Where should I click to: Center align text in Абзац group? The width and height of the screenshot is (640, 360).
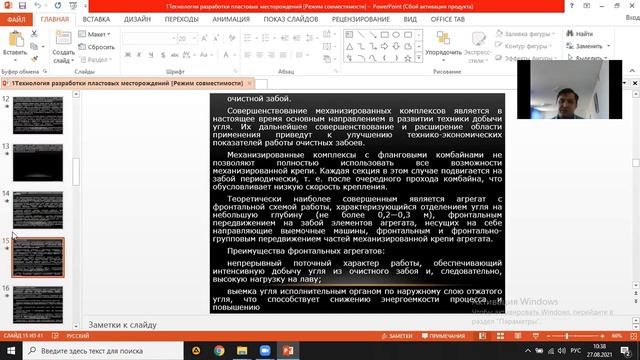(259, 55)
